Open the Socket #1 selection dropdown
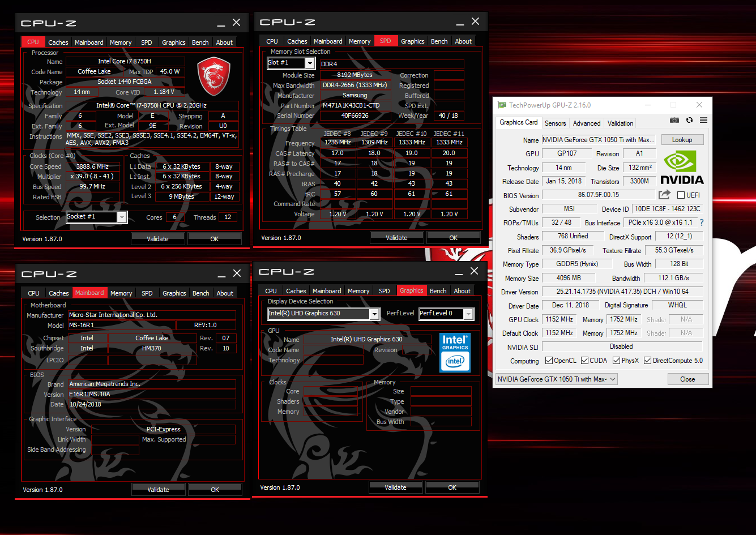 [x=97, y=217]
